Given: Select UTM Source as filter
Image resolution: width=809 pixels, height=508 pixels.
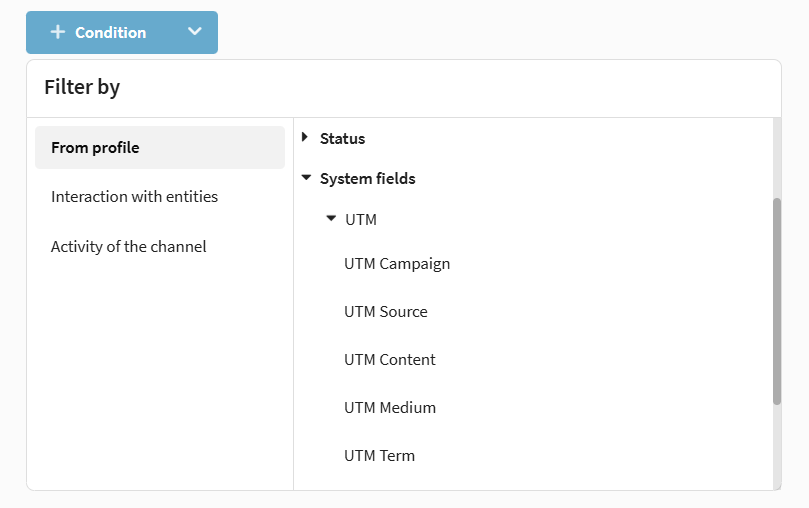Looking at the screenshot, I should (385, 312).
